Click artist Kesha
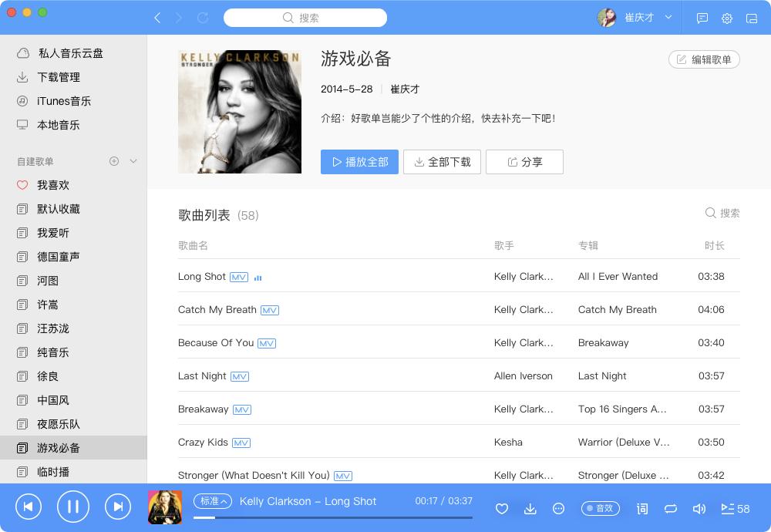The width and height of the screenshot is (771, 532). pyautogui.click(x=508, y=442)
